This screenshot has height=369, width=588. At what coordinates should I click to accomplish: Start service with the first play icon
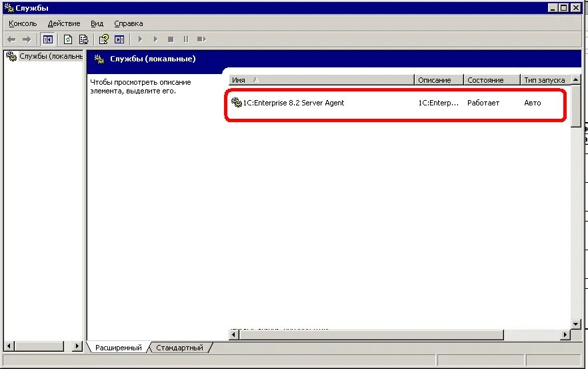140,39
